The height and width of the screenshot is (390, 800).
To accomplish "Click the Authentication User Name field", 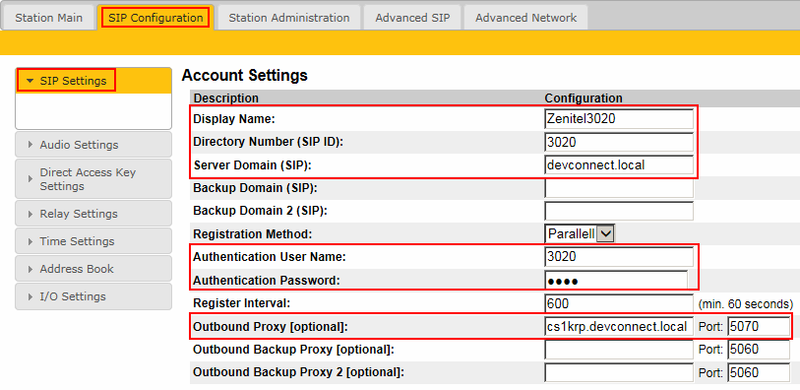I will 619,257.
